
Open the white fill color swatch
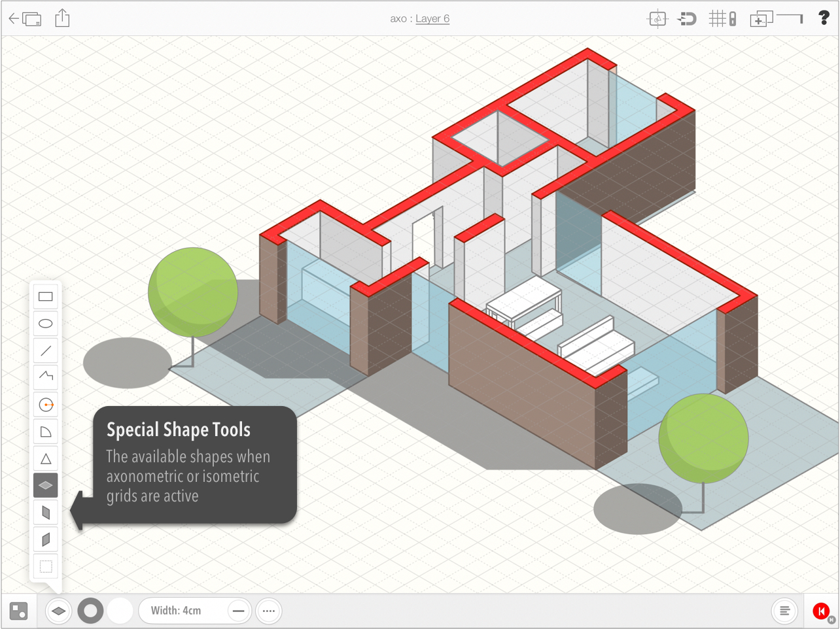[x=120, y=611]
